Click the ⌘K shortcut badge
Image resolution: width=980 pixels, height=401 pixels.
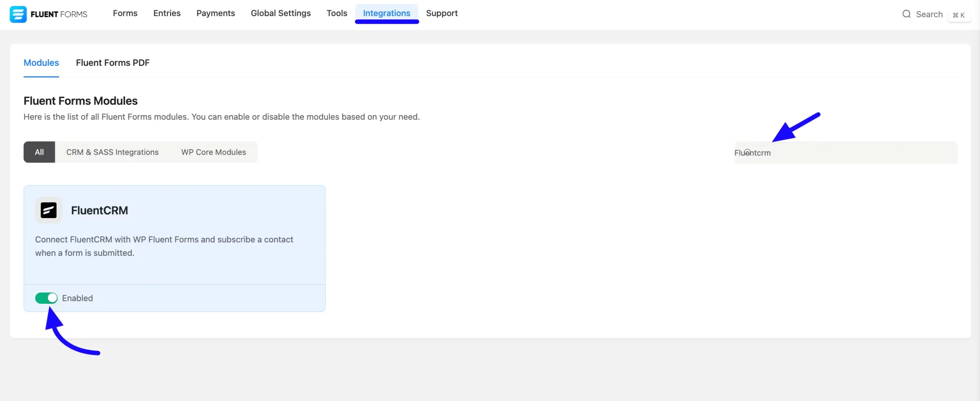959,15
